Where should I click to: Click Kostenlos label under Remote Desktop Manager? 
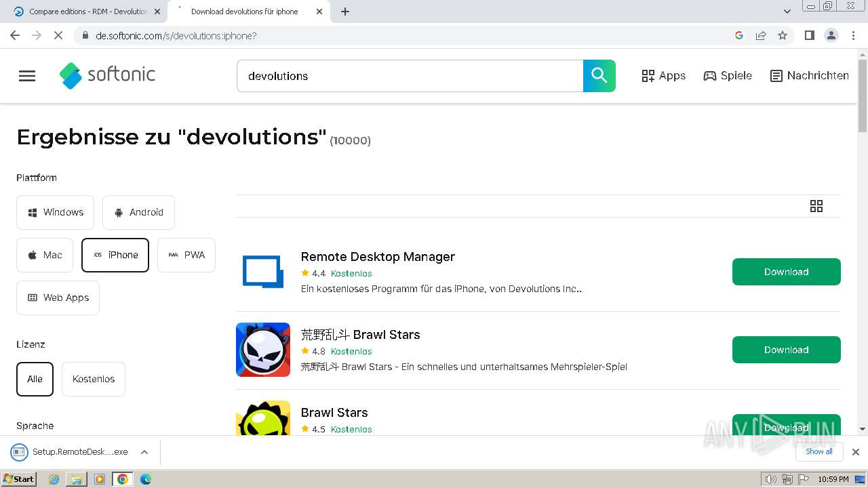click(x=351, y=274)
